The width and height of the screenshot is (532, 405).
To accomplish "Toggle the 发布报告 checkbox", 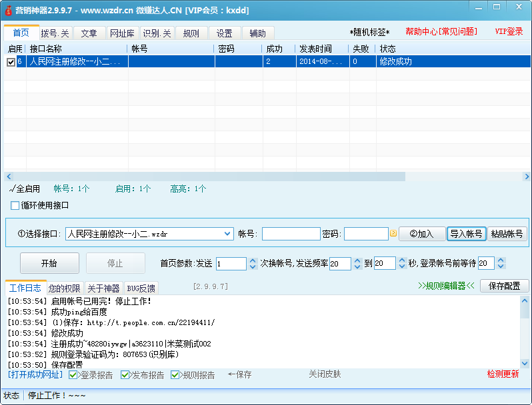I will pos(125,375).
